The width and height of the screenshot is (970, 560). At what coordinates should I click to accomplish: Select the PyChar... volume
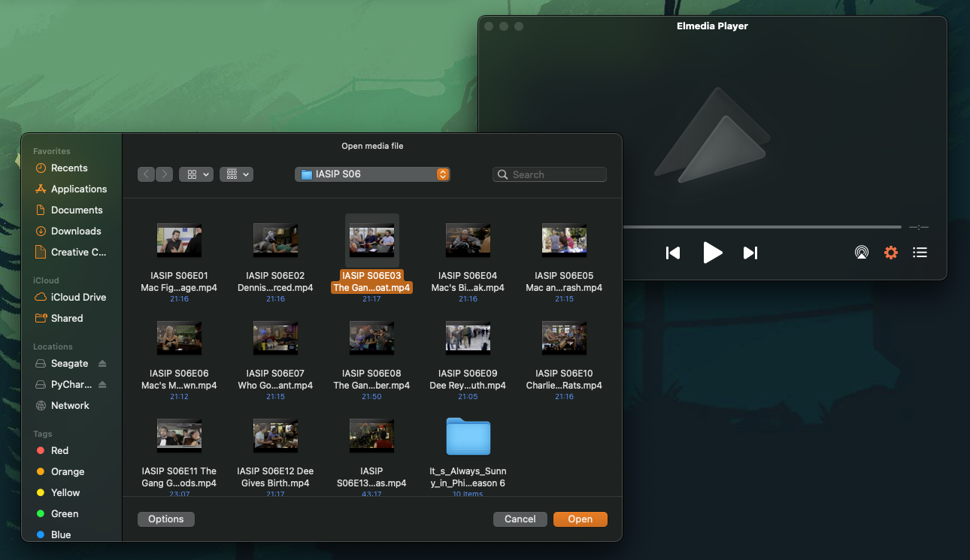[x=71, y=385]
